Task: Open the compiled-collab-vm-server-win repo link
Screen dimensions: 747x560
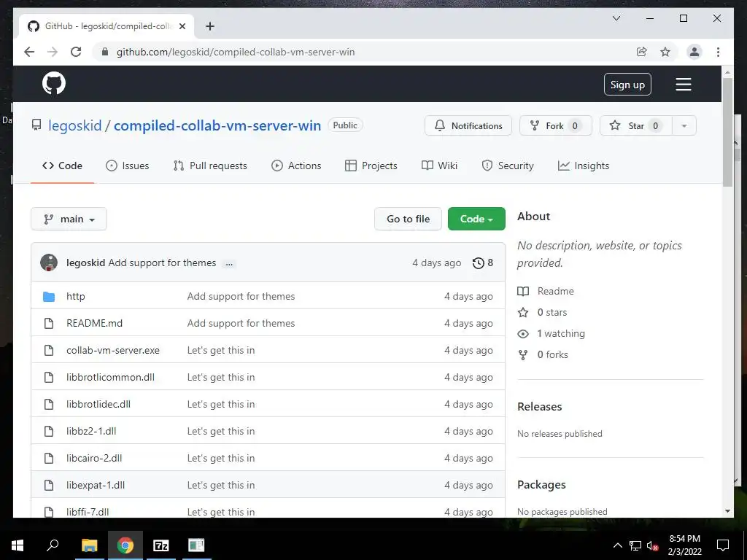Action: 217,125
